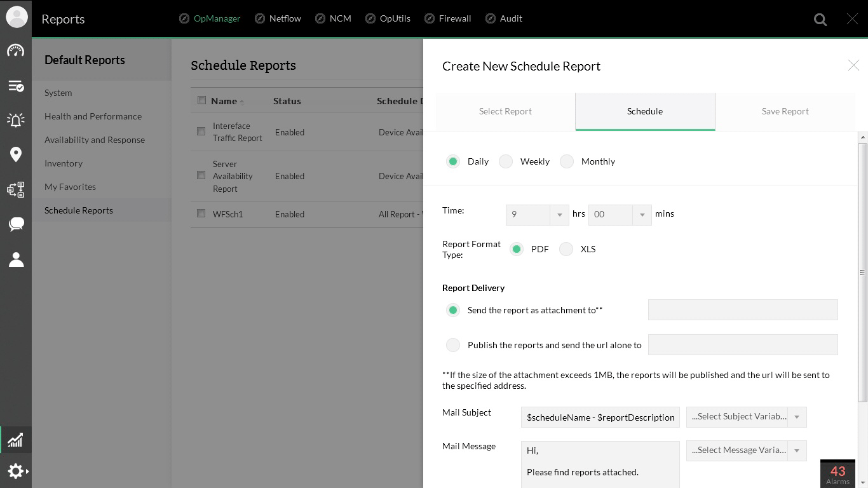Open the user profile avatar icon
Viewport: 868px width, 488px height.
pyautogui.click(x=17, y=17)
